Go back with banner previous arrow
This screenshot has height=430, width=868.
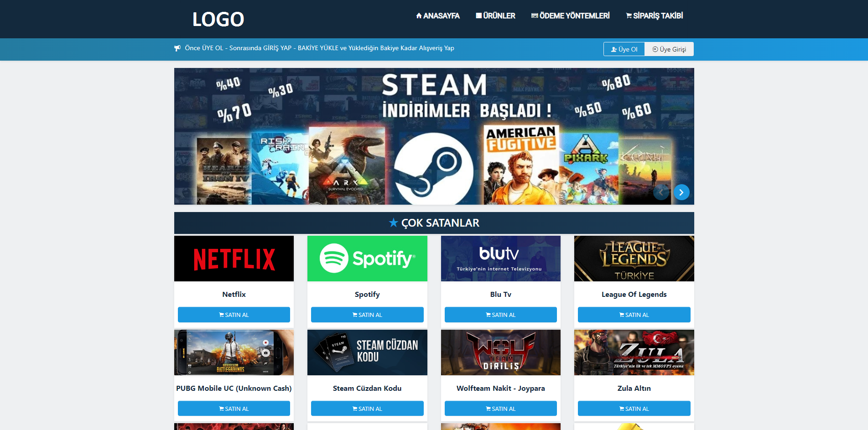point(661,192)
